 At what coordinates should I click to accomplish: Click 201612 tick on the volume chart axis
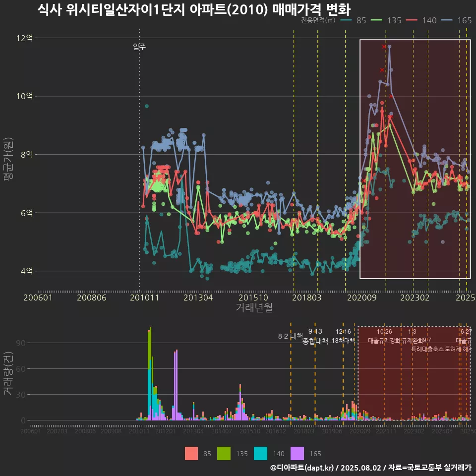coord(276,431)
